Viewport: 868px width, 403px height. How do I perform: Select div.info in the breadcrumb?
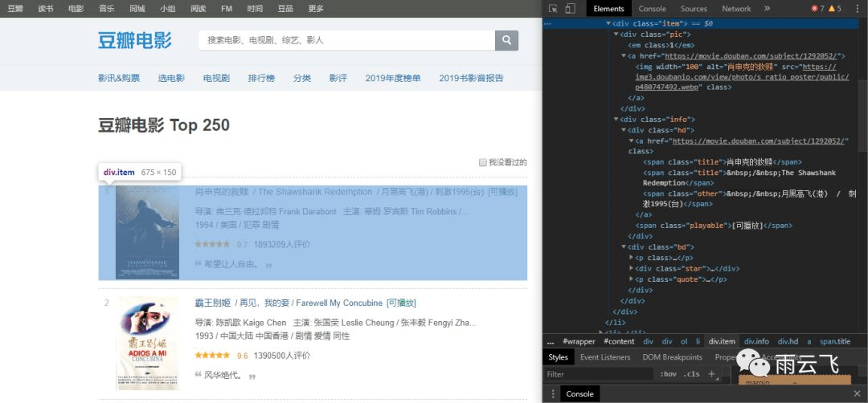pyautogui.click(x=756, y=342)
